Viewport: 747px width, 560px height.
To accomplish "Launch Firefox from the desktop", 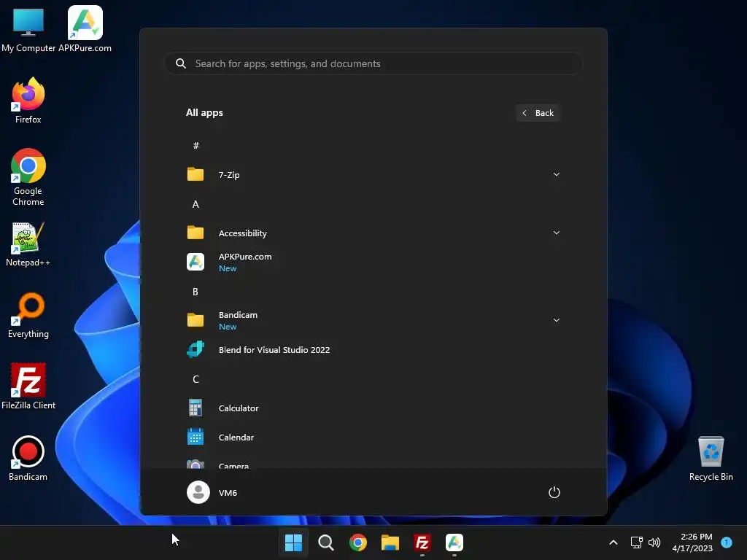I will pyautogui.click(x=28, y=101).
